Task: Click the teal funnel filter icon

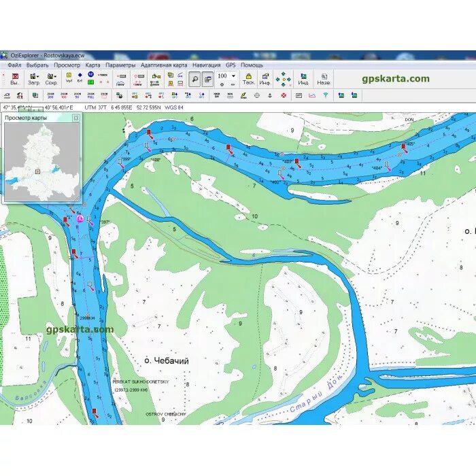Action: click(x=326, y=95)
